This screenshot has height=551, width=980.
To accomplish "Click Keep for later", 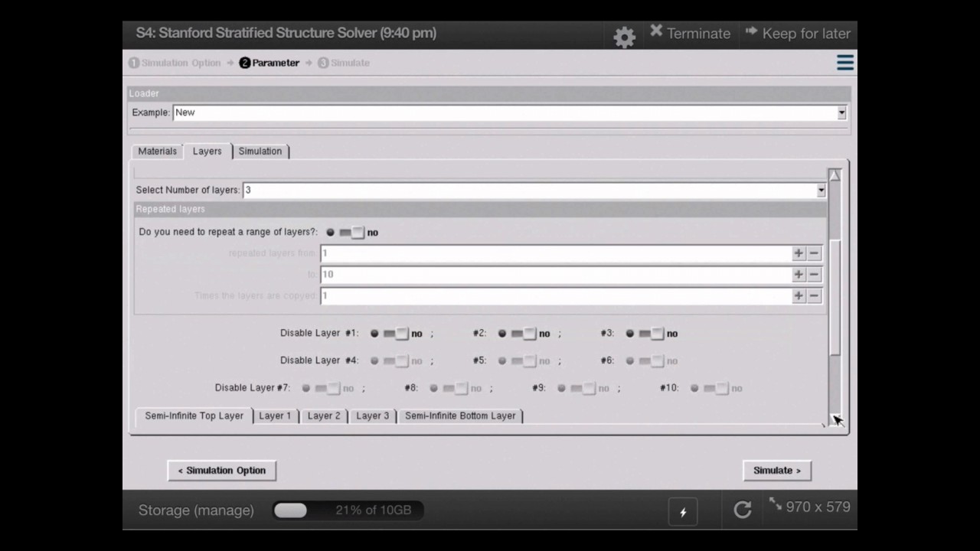I will coord(798,33).
